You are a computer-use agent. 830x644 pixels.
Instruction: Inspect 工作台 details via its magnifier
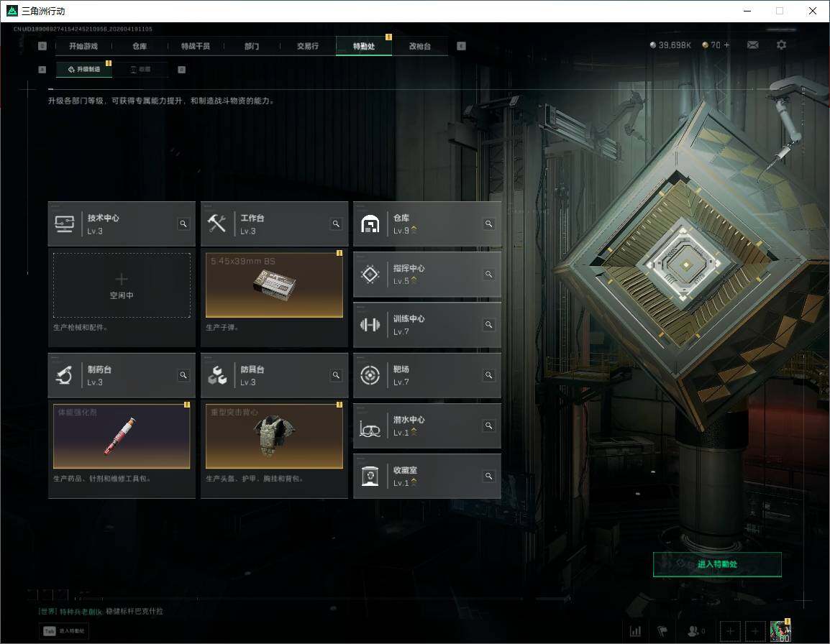[336, 224]
